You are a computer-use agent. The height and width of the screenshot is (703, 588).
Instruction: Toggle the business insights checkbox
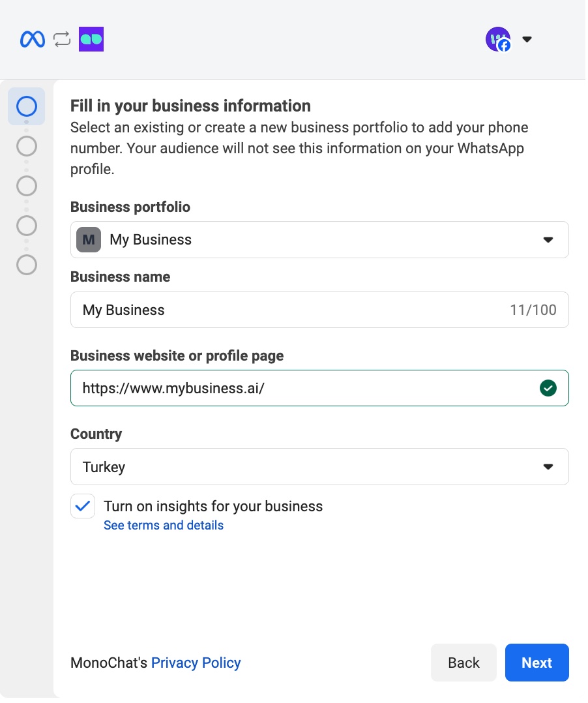pyautogui.click(x=83, y=505)
